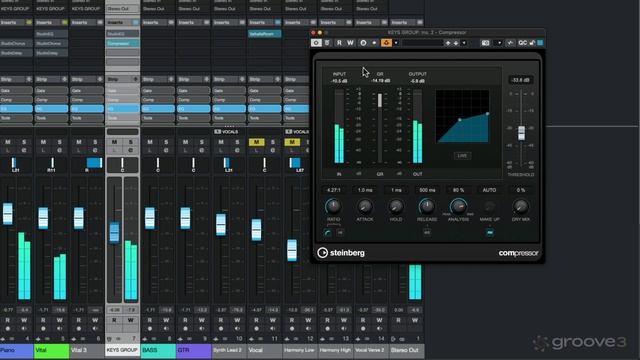Click the pan control of Vital 3 channel

pos(87,164)
